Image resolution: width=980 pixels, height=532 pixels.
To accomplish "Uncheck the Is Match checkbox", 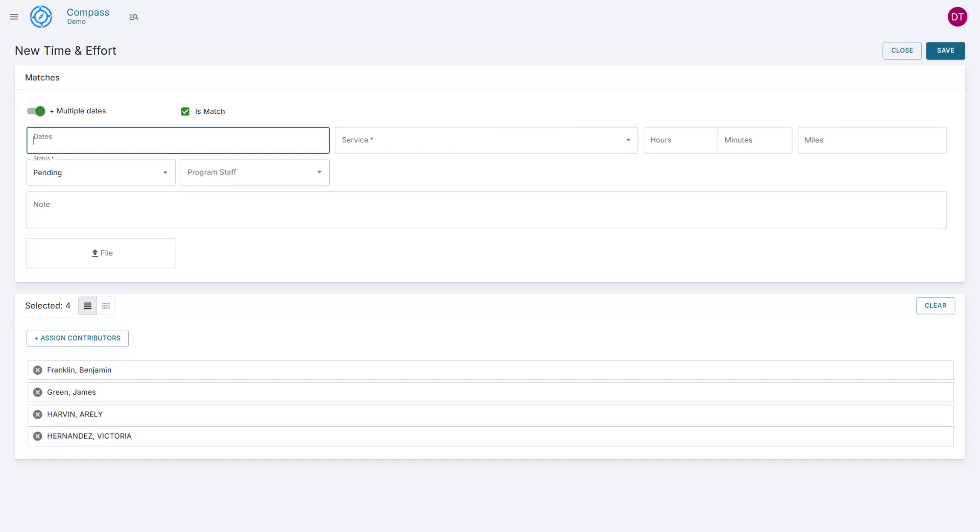I will pos(185,111).
